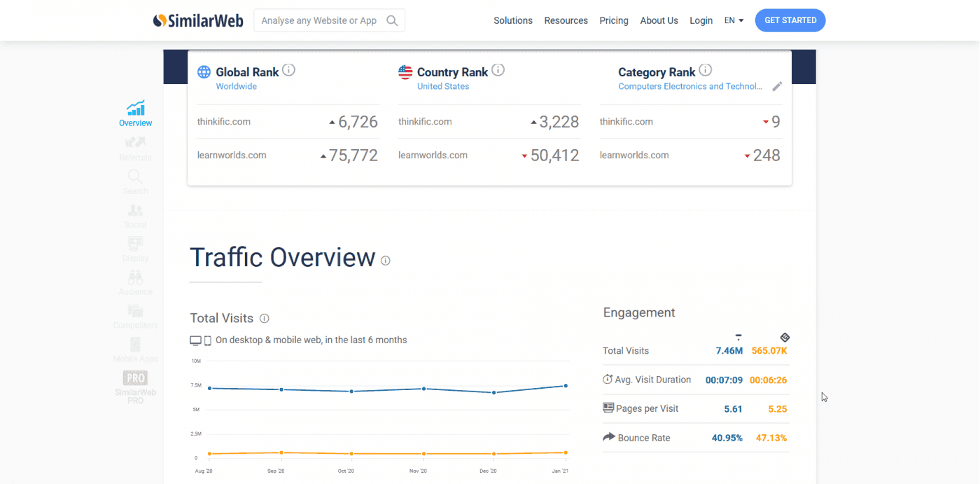Image resolution: width=980 pixels, height=484 pixels.
Task: Click the 5.61 pages per visit value
Action: coord(733,409)
